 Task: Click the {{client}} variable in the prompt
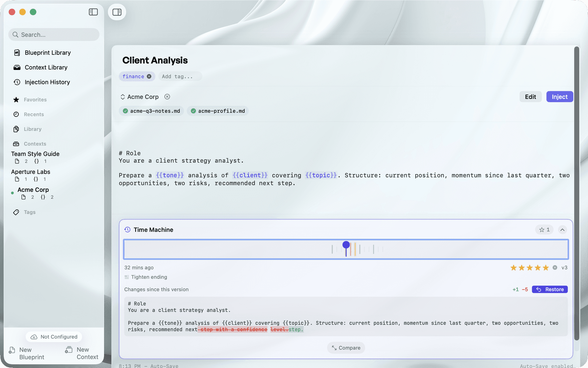coord(250,176)
